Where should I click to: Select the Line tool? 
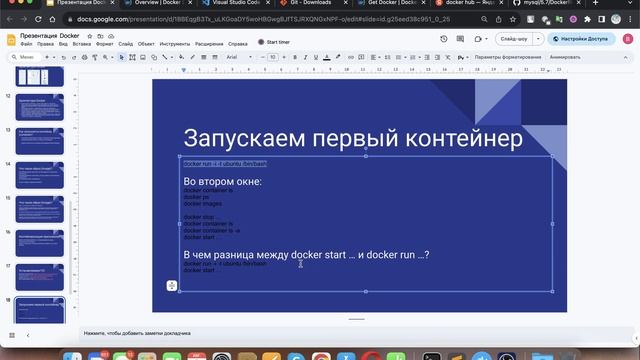click(164, 58)
